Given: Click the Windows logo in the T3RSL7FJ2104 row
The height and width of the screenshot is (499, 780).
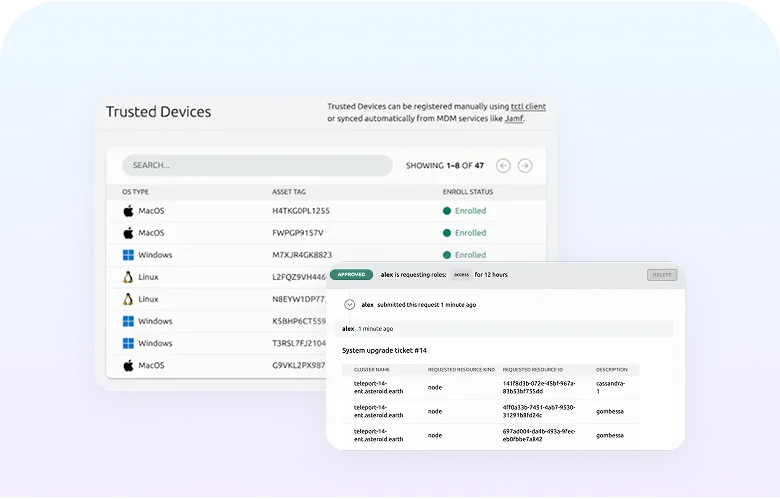Looking at the screenshot, I should click(x=128, y=343).
